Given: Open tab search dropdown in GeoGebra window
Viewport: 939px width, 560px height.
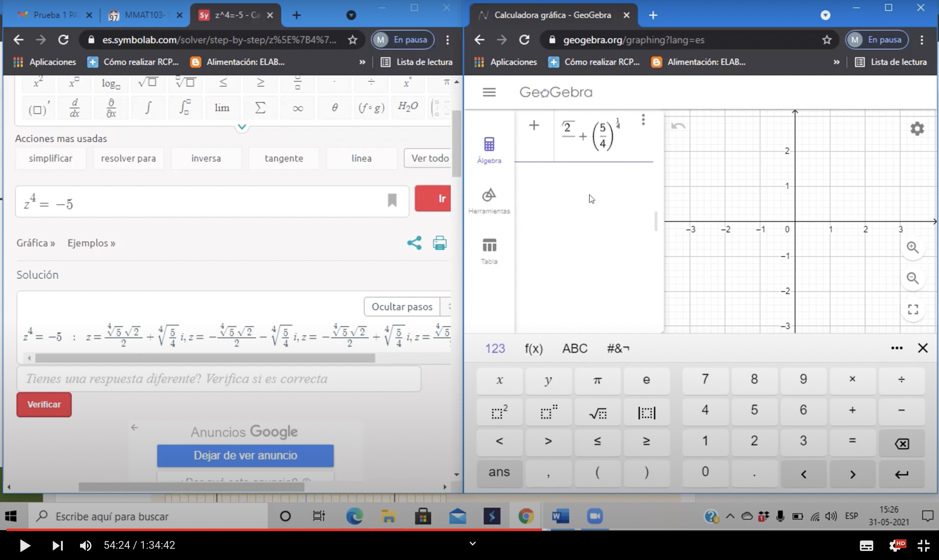Looking at the screenshot, I should (825, 15).
